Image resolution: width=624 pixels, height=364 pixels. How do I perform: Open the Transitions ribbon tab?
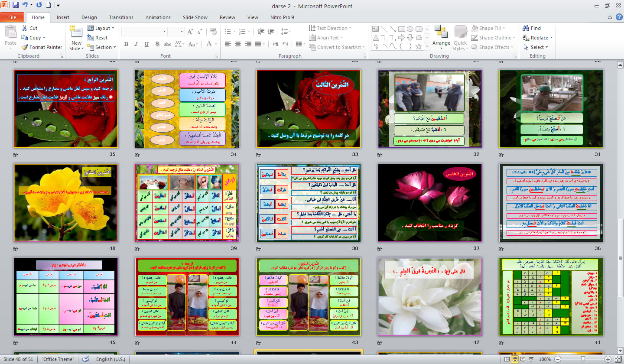[x=121, y=17]
